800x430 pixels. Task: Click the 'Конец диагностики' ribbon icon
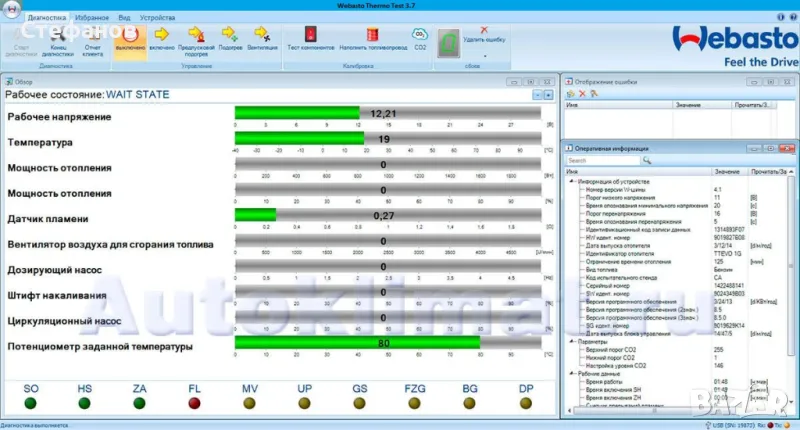pyautogui.click(x=59, y=37)
